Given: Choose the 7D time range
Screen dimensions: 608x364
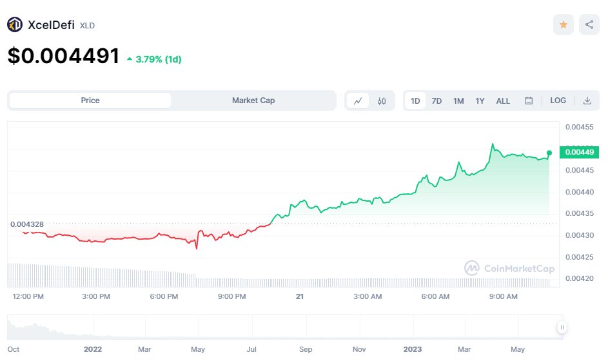Looking at the screenshot, I should [x=436, y=101].
